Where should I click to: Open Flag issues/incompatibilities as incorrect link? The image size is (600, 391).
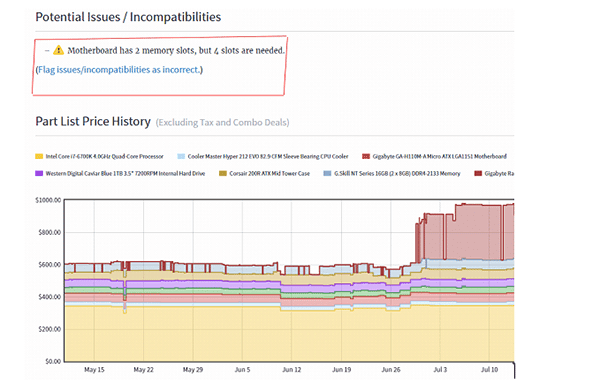118,70
